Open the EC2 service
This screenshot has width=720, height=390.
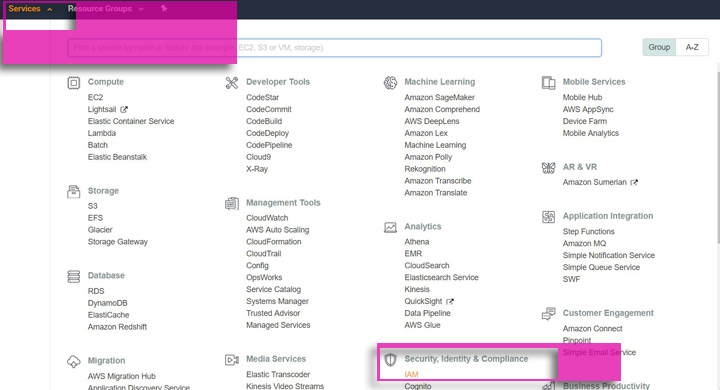click(96, 97)
